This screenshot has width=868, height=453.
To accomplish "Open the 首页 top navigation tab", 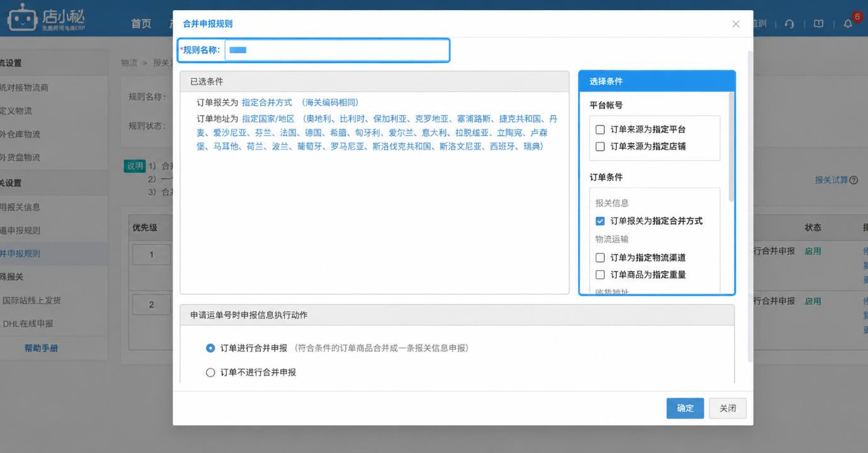I will click(x=141, y=24).
